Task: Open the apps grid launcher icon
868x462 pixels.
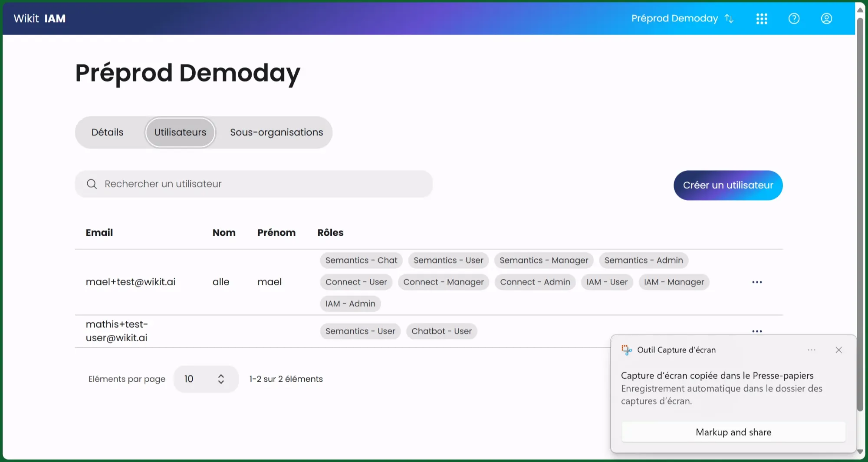Action: click(x=762, y=19)
